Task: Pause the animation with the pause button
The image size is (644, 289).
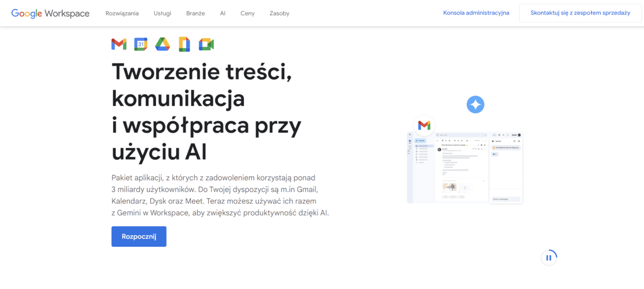Action: coord(549,258)
